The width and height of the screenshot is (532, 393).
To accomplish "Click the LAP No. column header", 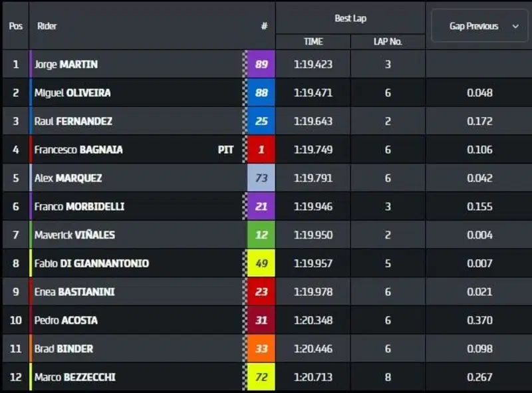I will [388, 42].
